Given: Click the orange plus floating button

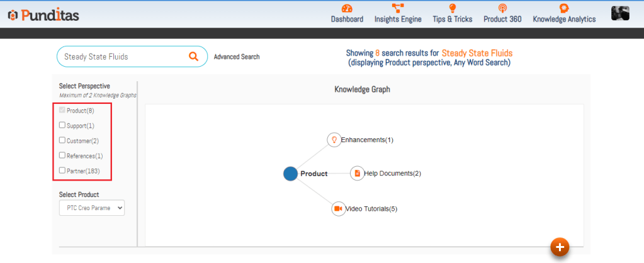Looking at the screenshot, I should [560, 247].
